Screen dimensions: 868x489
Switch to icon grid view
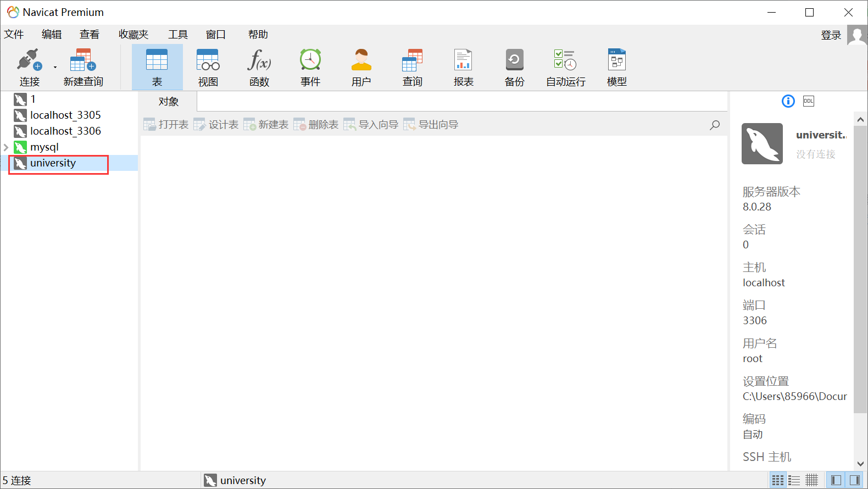778,480
